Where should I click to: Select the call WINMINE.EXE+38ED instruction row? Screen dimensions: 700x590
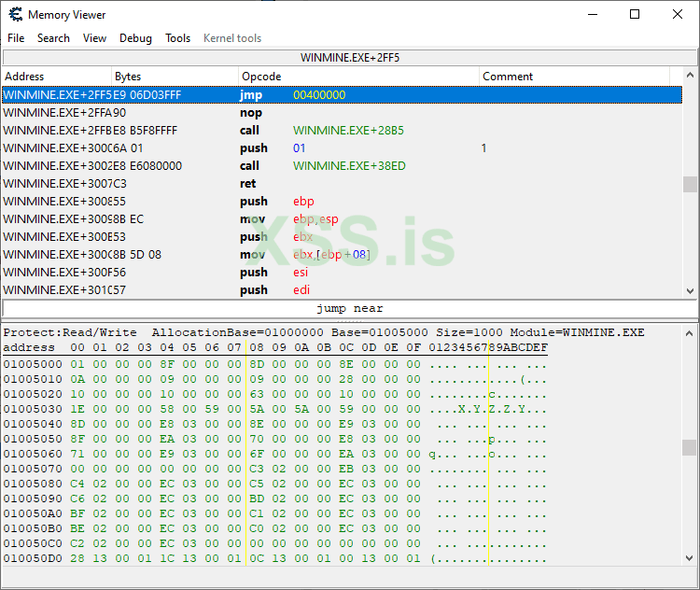[x=341, y=166]
